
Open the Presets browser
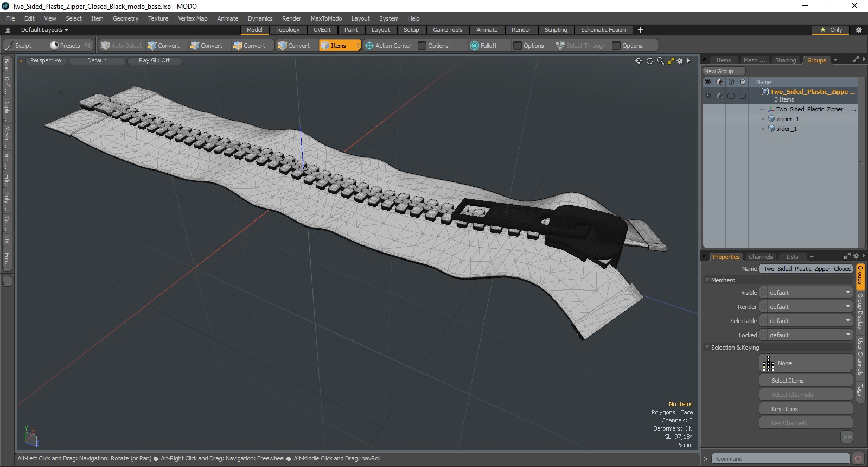click(x=70, y=46)
